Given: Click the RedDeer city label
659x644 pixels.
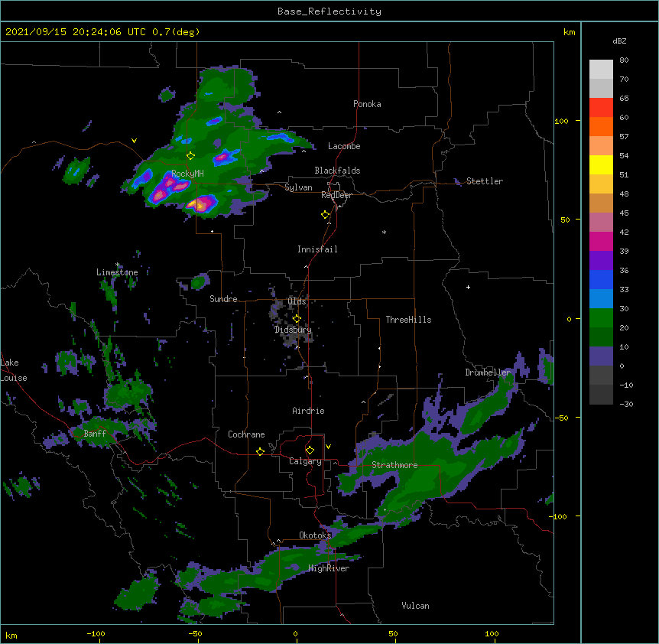Looking at the screenshot, I should click(336, 195).
